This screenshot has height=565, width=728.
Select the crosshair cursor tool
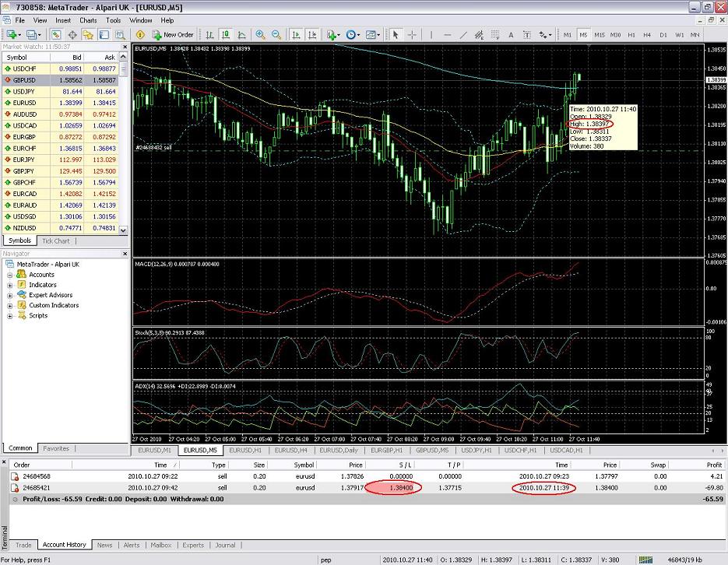point(412,35)
